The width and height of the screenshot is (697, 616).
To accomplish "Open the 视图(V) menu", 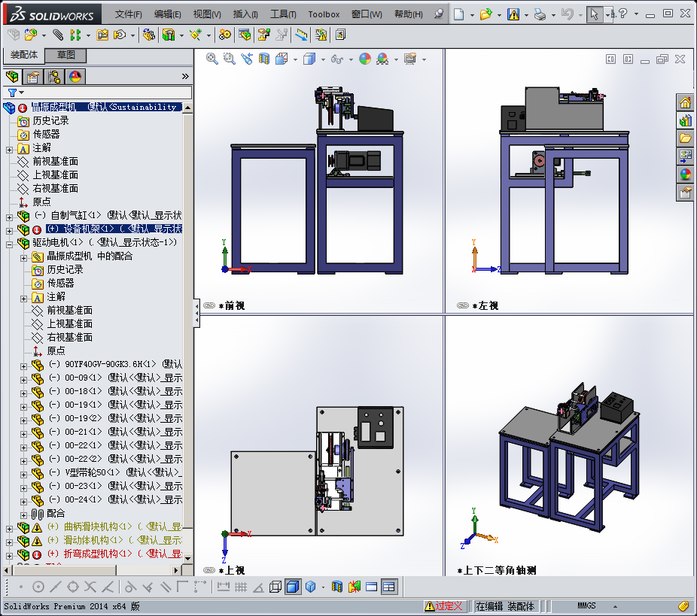I will [207, 14].
